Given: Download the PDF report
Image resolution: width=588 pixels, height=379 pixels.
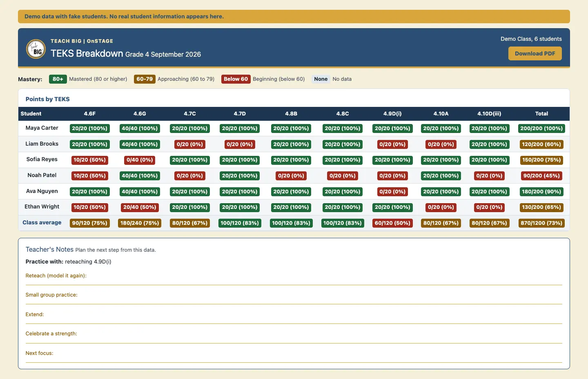Looking at the screenshot, I should (535, 53).
